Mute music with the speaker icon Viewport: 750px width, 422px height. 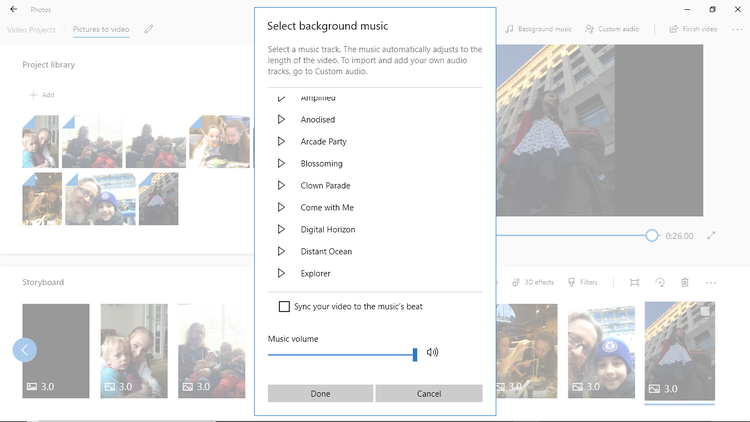click(x=432, y=353)
